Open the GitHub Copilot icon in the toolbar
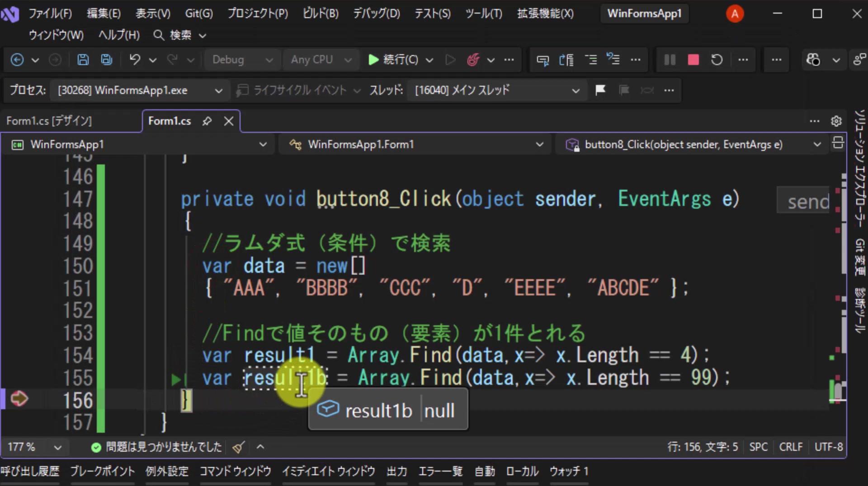This screenshot has width=868, height=486. click(813, 60)
